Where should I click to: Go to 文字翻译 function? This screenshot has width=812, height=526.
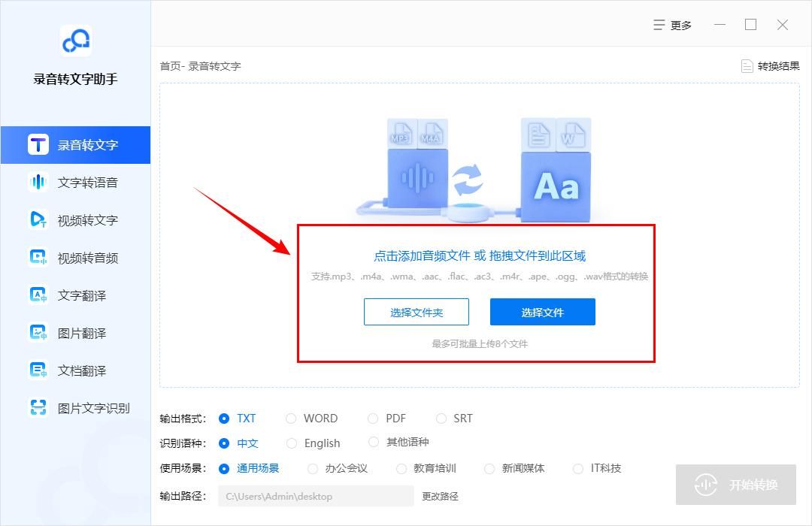76,295
